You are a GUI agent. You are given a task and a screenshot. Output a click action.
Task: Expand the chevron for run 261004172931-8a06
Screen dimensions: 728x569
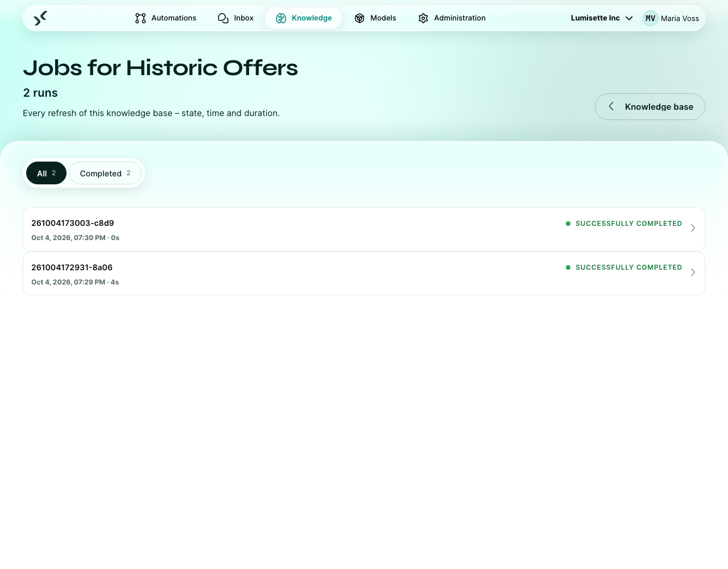coord(693,273)
